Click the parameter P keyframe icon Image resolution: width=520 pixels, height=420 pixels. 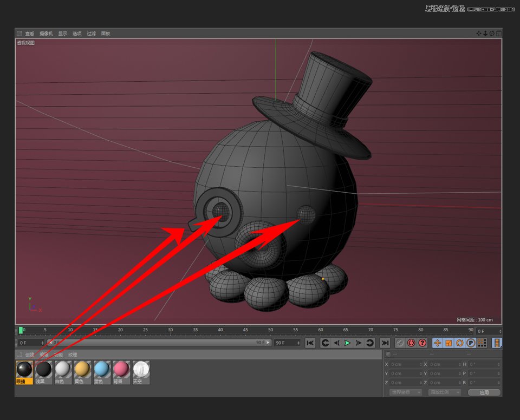(471, 343)
